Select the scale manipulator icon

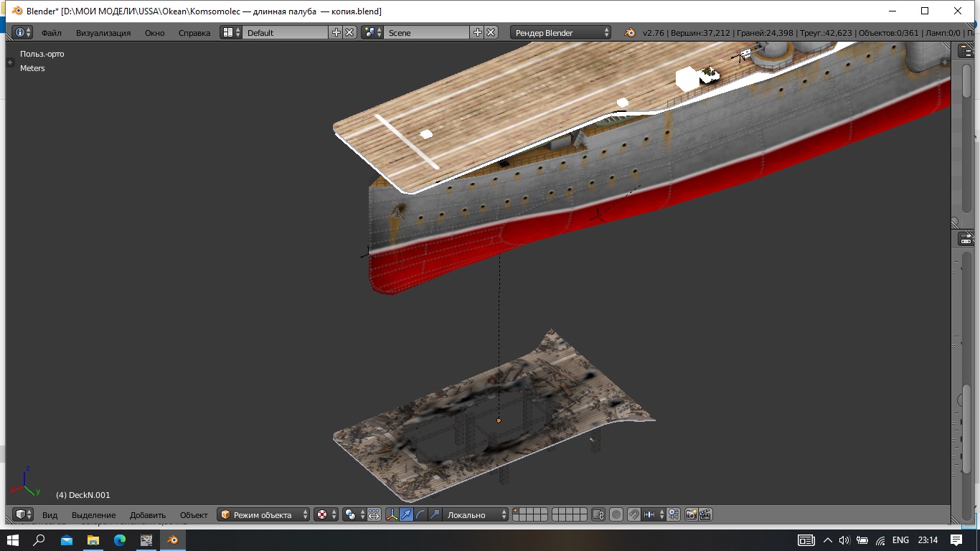pyautogui.click(x=434, y=514)
